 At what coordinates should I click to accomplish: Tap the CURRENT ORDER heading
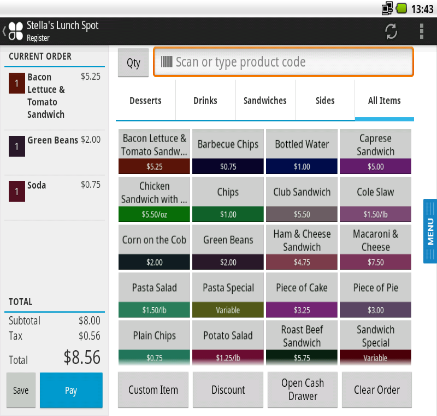tap(40, 56)
